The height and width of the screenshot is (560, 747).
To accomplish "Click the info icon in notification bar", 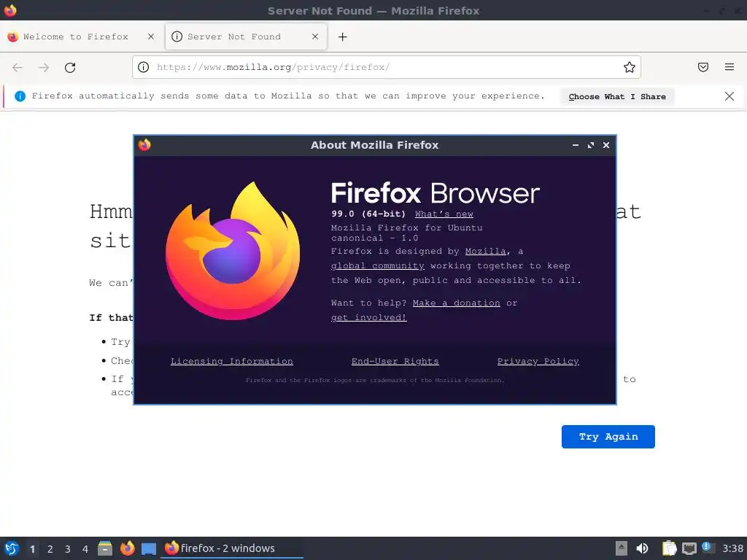I will [x=20, y=96].
